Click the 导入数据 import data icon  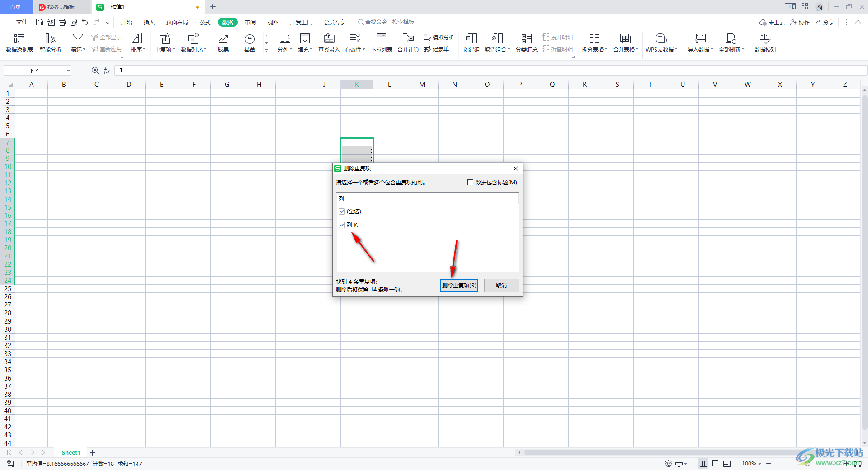700,39
